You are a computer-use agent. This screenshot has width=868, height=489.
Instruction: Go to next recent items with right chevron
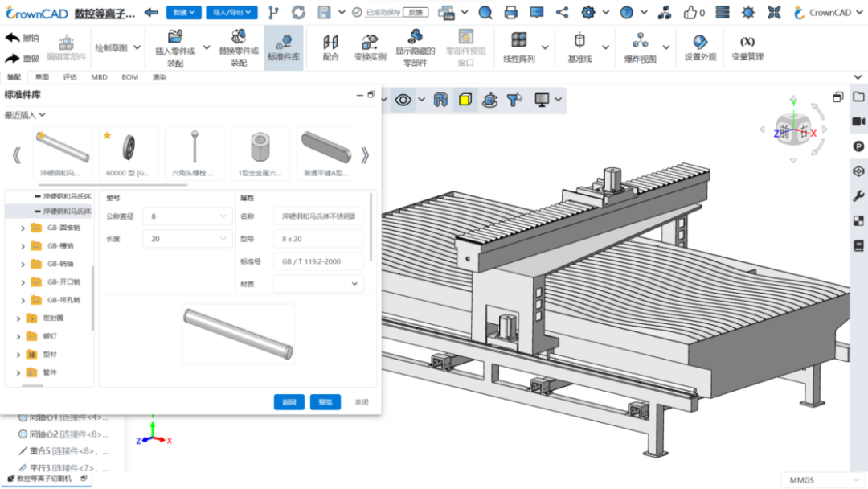[x=364, y=155]
